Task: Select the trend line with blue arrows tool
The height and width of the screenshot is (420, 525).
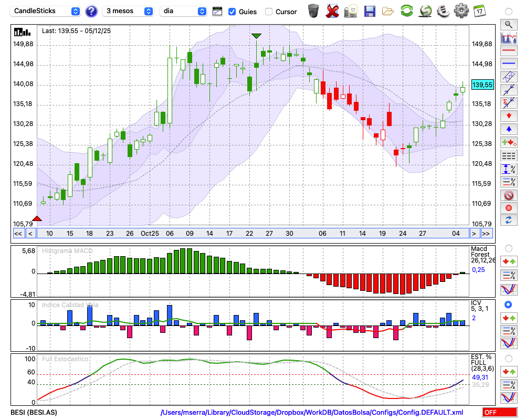Action: tap(509, 89)
